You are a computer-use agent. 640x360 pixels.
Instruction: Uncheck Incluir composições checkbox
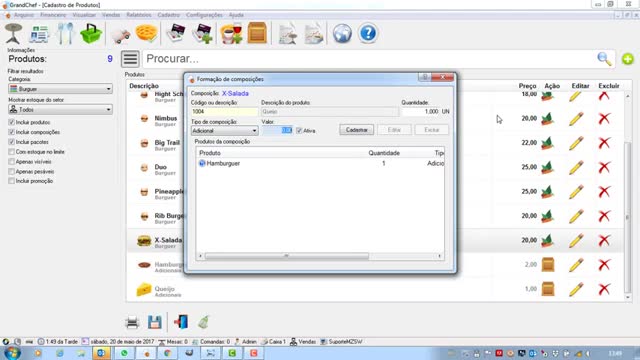(11, 132)
